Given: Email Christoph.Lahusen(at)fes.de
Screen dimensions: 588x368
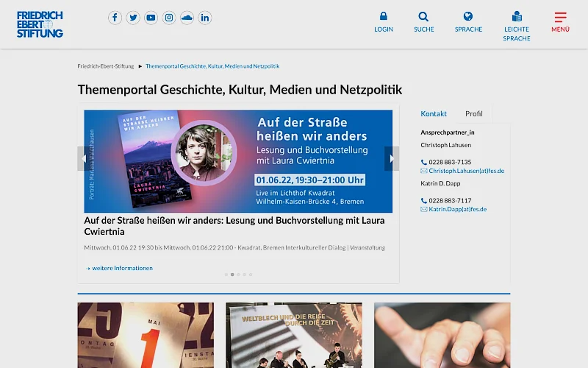Looking at the screenshot, I should click(466, 171).
